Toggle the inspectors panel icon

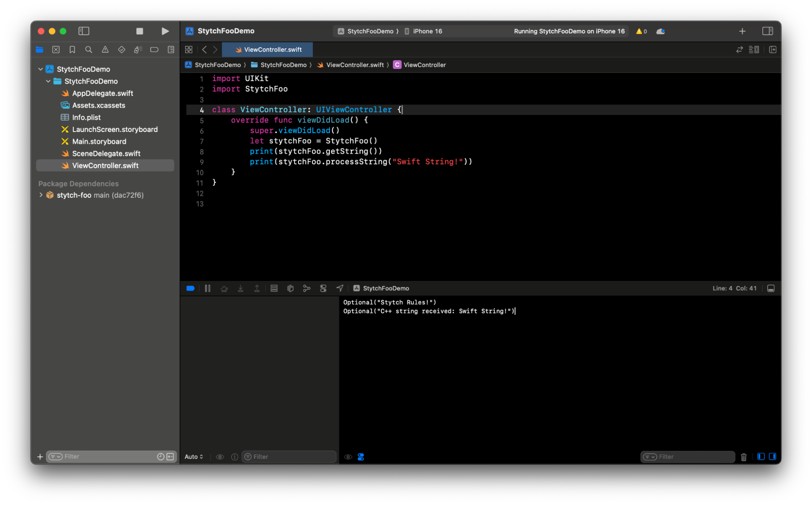(767, 31)
